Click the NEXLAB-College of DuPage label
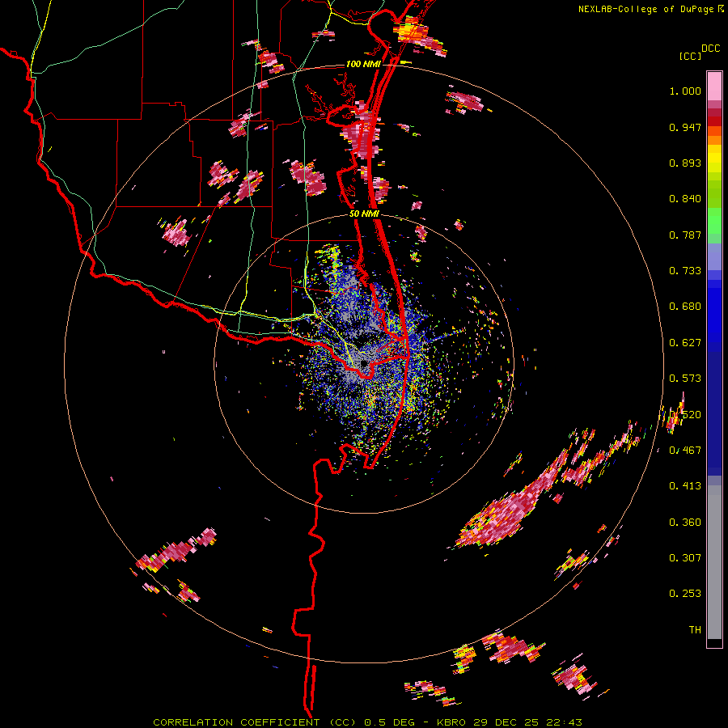 [646, 9]
